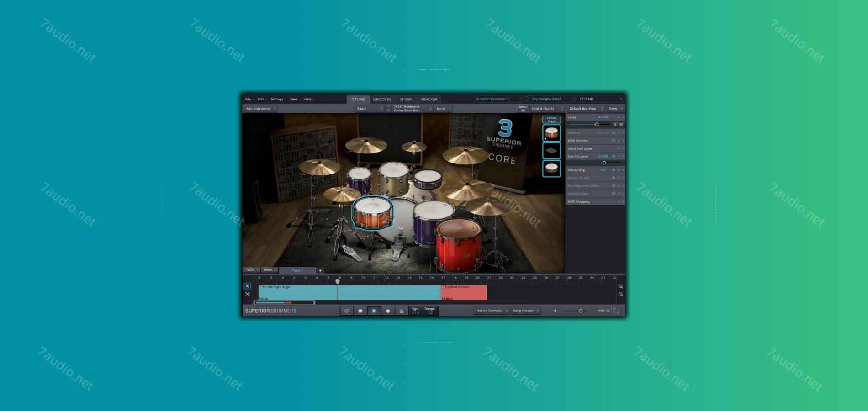The height and width of the screenshot is (411, 868).
Task: Open the MIDI in/out menu icon
Action: tap(608, 311)
